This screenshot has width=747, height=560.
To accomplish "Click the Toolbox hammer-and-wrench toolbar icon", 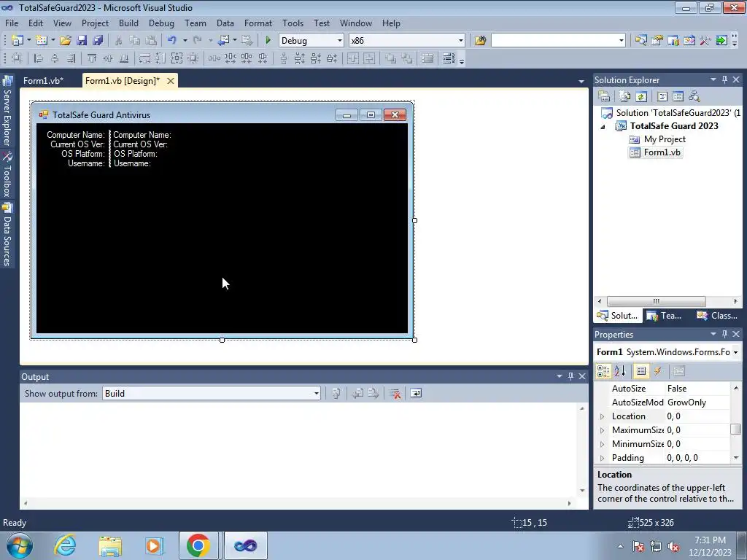I will coord(705,41).
